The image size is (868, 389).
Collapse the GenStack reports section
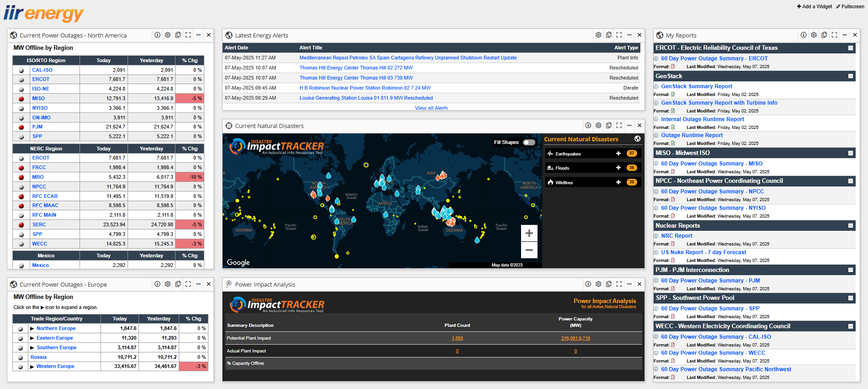click(851, 76)
